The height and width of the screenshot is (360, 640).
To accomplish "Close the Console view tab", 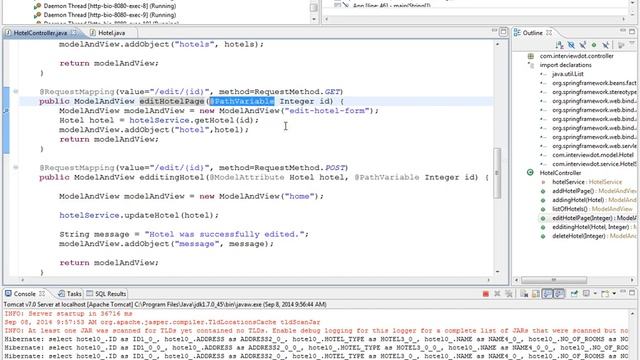I will (x=42, y=293).
